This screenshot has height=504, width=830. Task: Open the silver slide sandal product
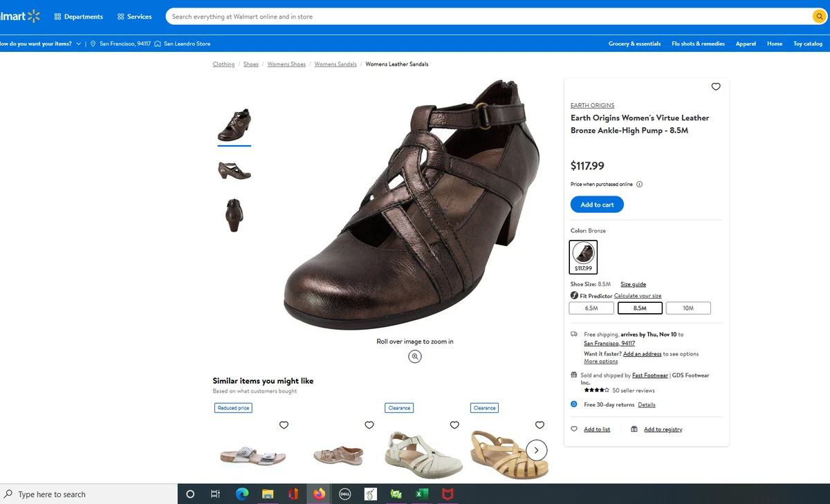(x=252, y=455)
